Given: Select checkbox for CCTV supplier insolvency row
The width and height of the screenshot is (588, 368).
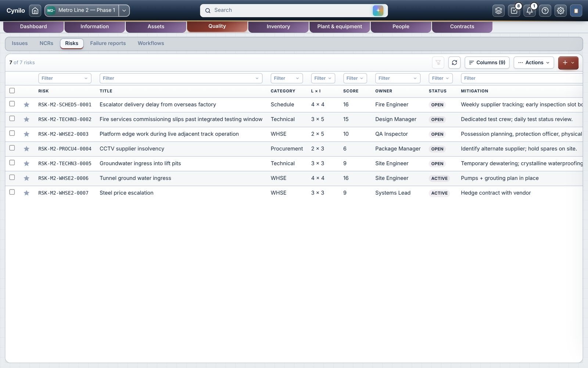Looking at the screenshot, I should click(12, 148).
